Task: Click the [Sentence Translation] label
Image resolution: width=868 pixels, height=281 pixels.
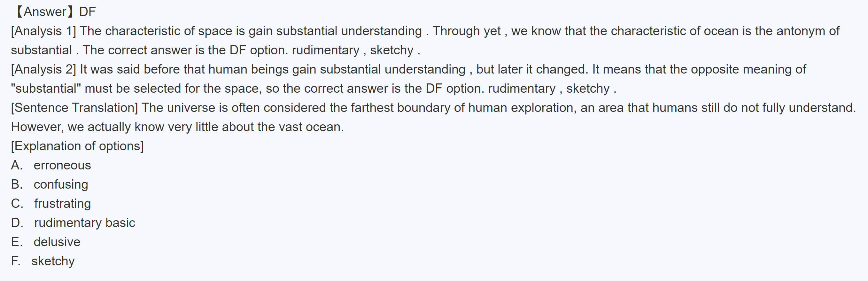Action: point(74,108)
